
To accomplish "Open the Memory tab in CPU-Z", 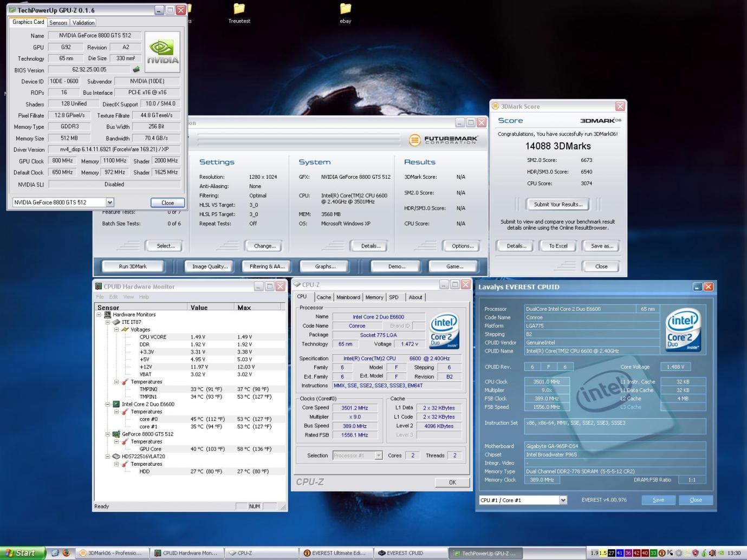I will (x=374, y=297).
